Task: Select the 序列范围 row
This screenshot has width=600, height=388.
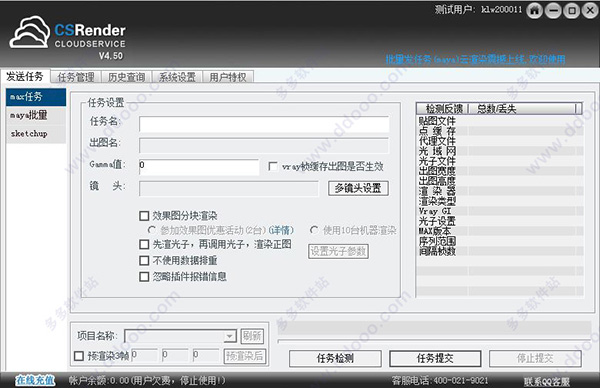Action: click(x=500, y=241)
